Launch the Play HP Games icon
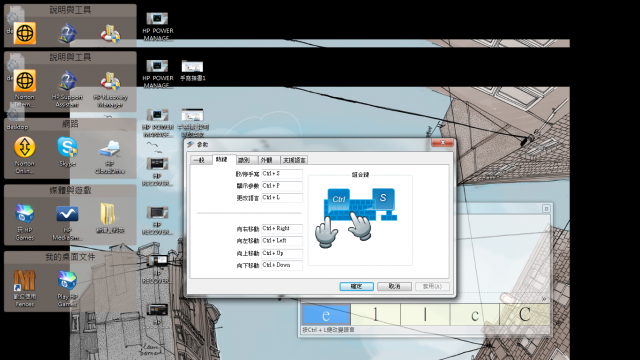The height and width of the screenshot is (360, 640). [67, 289]
